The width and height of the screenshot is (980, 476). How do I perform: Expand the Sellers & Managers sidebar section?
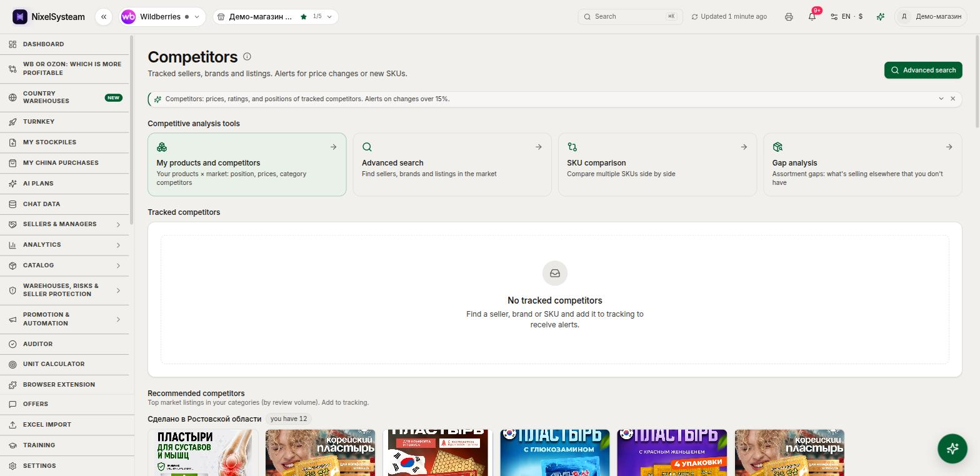pos(64,224)
